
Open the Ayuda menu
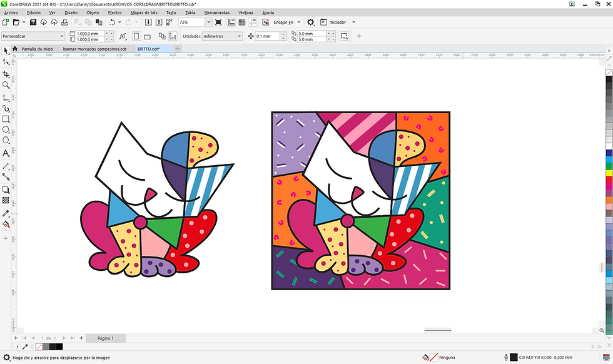coord(268,13)
